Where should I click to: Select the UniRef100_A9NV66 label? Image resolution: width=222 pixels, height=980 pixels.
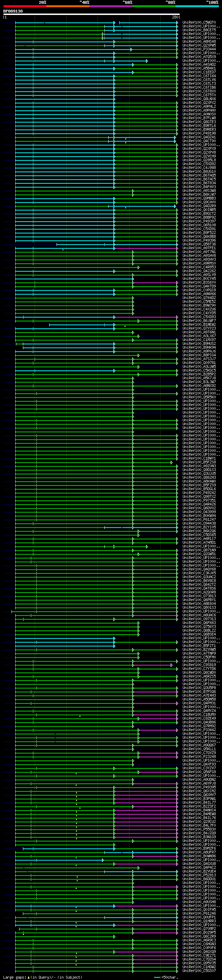click(199, 294)
